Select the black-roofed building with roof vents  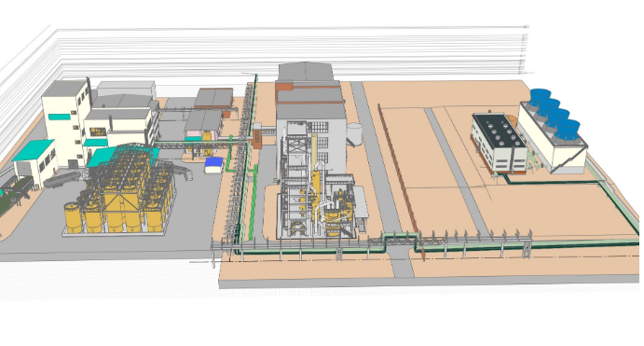click(499, 143)
